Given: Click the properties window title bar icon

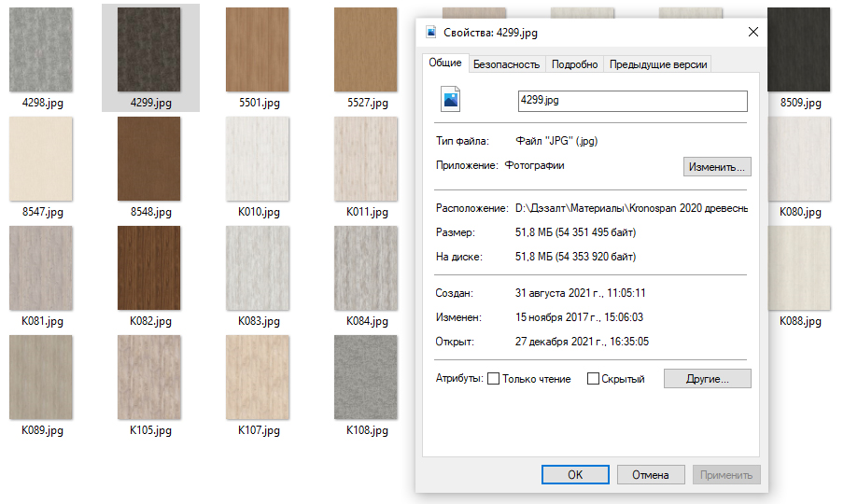Looking at the screenshot, I should tap(431, 32).
